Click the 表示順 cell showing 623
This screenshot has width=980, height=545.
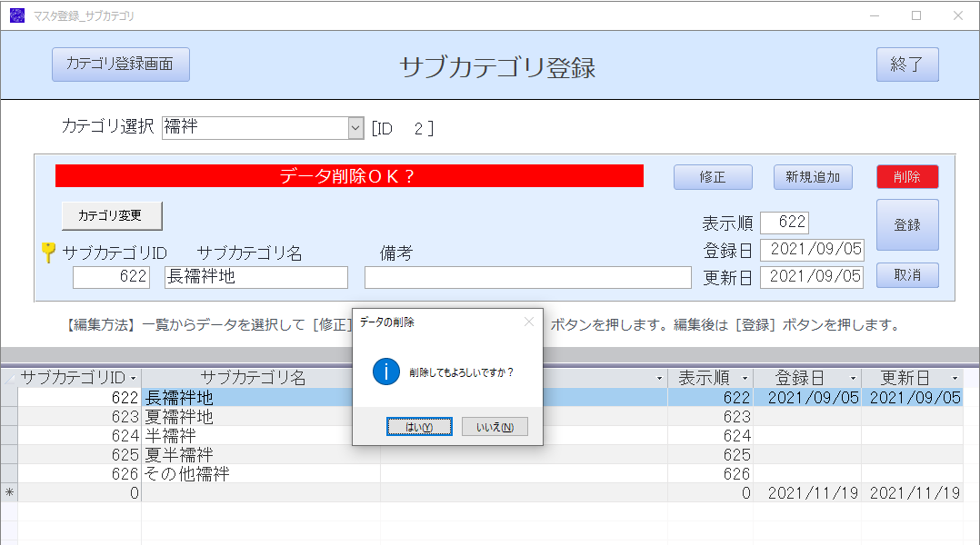[x=710, y=416]
